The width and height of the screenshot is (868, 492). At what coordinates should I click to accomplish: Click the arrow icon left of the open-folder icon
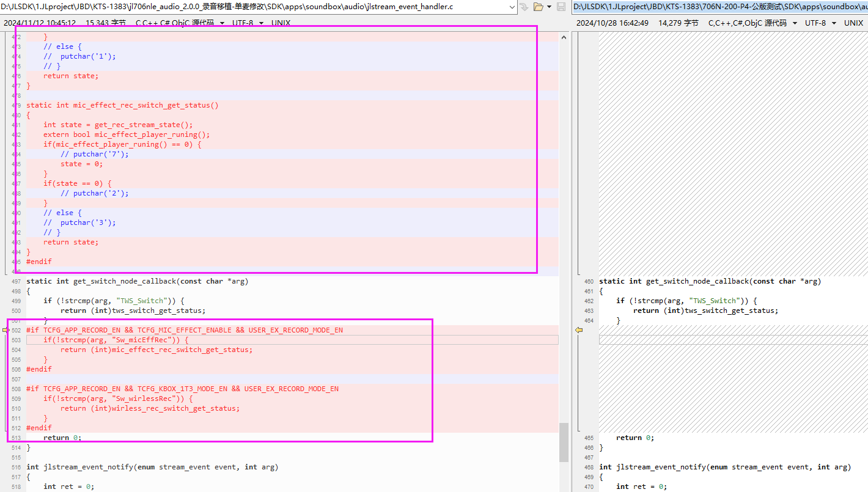click(x=524, y=7)
